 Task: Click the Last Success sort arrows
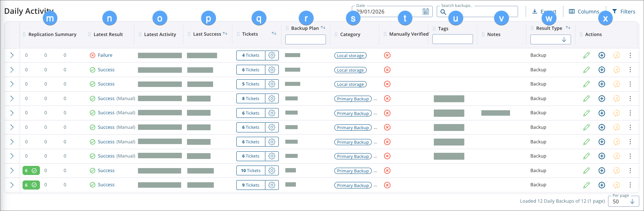[225, 33]
